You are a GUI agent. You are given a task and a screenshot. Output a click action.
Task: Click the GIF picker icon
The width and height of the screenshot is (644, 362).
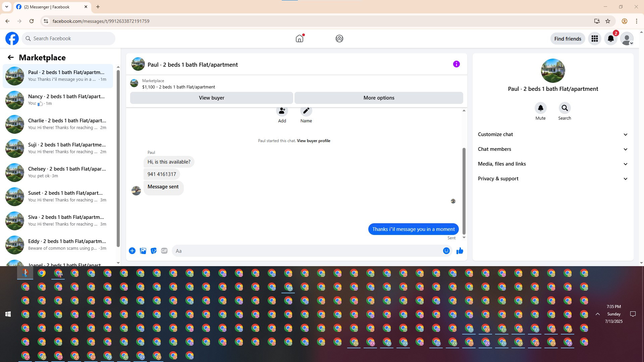164,251
